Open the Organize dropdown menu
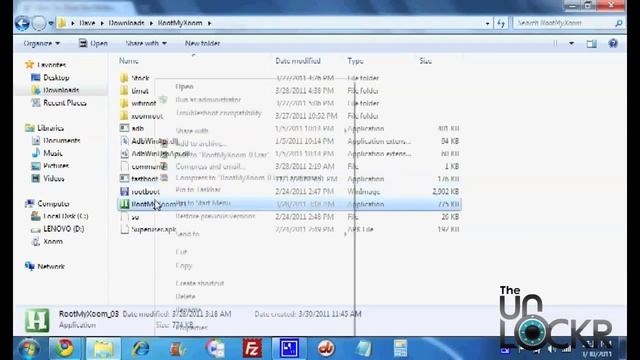The image size is (640, 360). pyautogui.click(x=42, y=43)
